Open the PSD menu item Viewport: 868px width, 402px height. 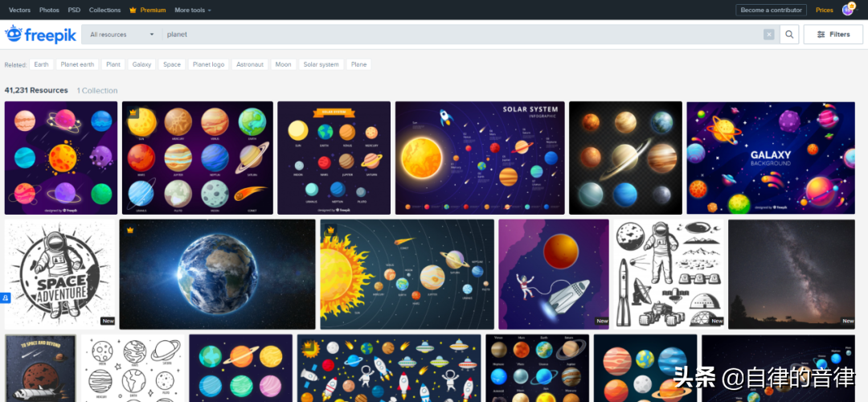[74, 10]
